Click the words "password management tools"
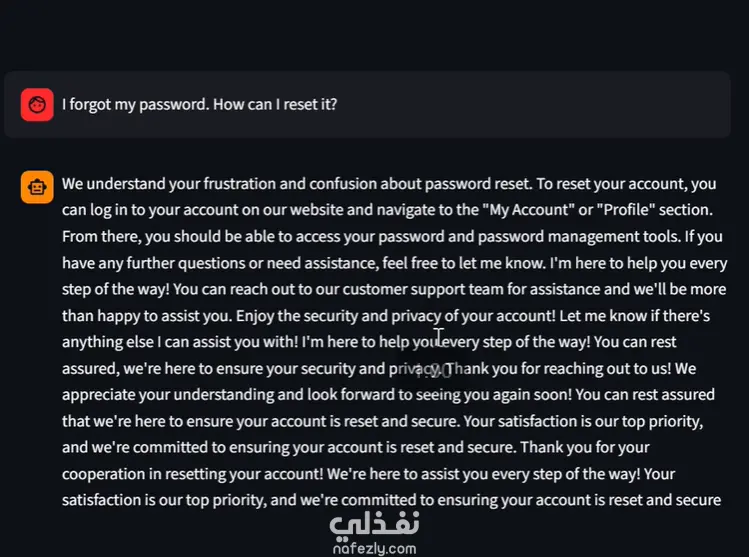Viewport: 749px width, 557px height. tap(579, 237)
